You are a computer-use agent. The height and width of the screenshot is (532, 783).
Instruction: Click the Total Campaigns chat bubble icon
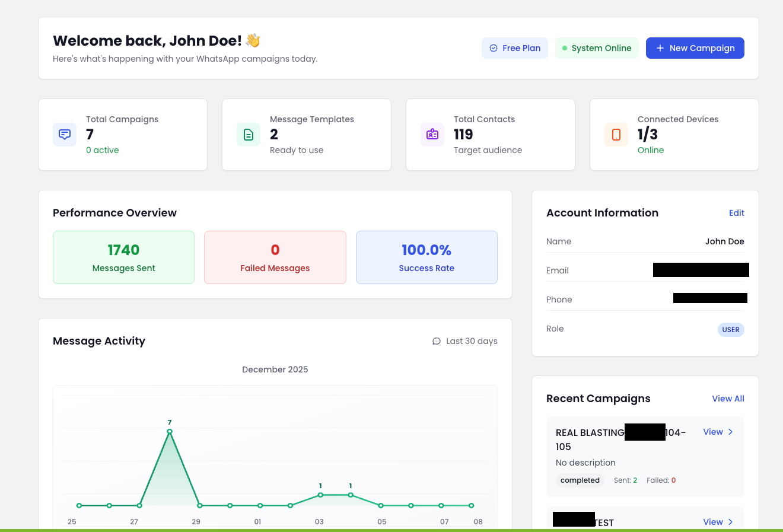pyautogui.click(x=65, y=135)
